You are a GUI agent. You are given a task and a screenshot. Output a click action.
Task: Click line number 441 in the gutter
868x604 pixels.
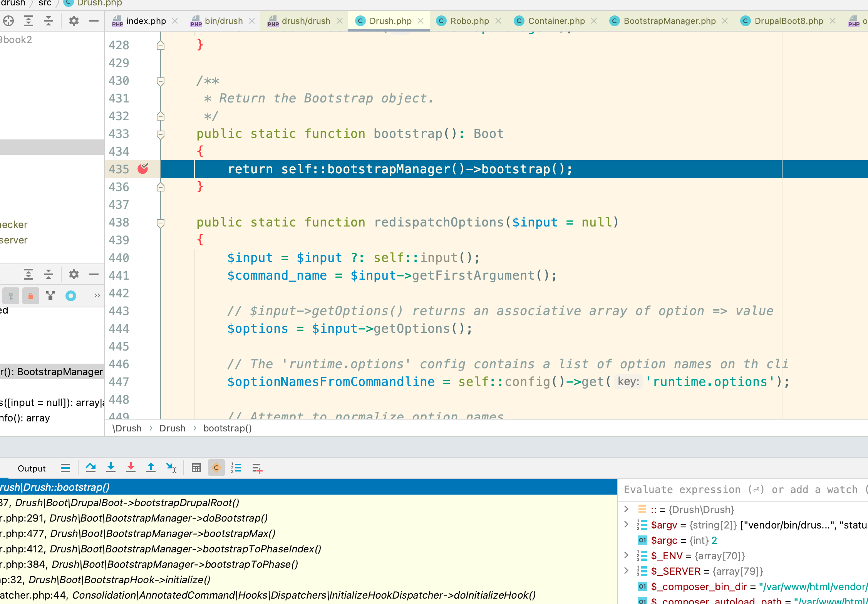[119, 276]
